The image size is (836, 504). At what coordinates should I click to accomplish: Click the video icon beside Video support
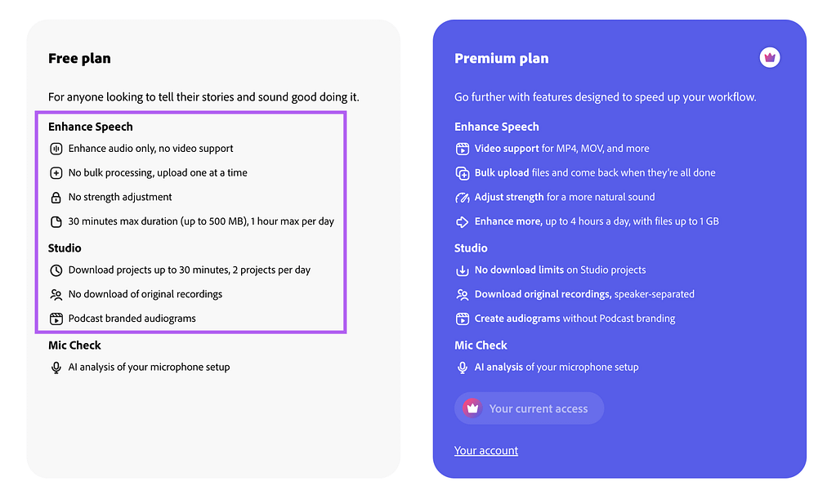[463, 149]
